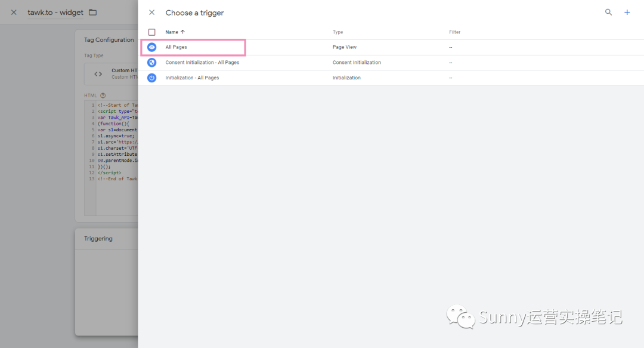
Task: Create new trigger with plus icon
Action: point(627,13)
